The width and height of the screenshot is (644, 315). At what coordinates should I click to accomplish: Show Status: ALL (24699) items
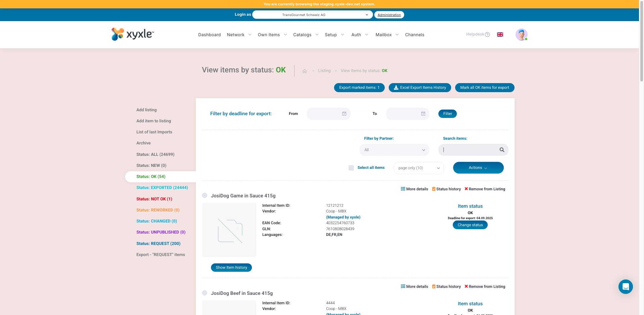point(155,154)
